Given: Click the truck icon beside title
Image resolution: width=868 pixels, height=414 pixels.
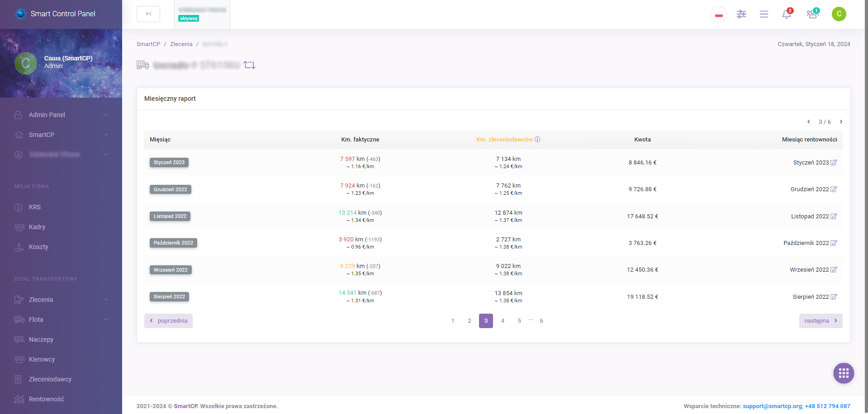Looking at the screenshot, I should click(143, 65).
